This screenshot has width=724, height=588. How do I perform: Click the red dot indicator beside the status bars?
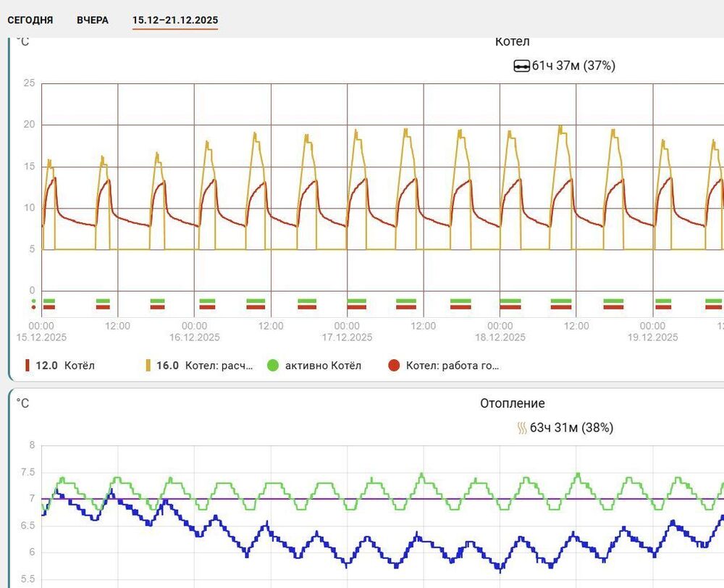[33, 307]
